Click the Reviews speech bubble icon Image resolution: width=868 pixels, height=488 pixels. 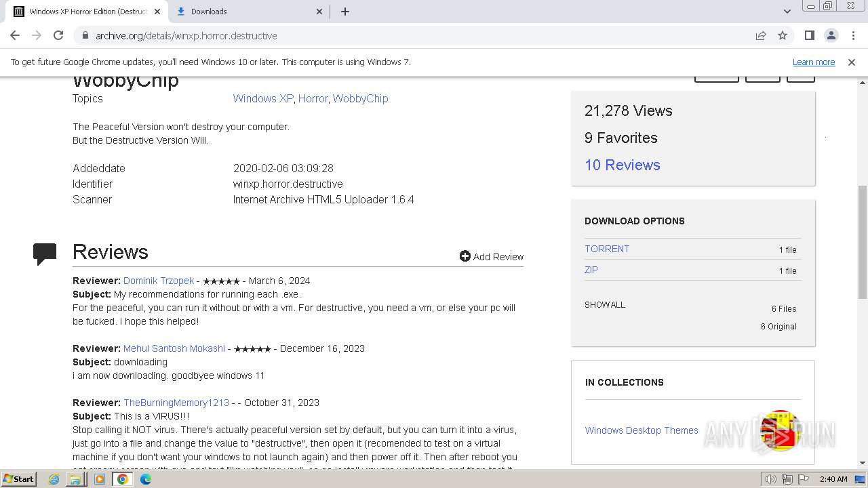point(45,253)
